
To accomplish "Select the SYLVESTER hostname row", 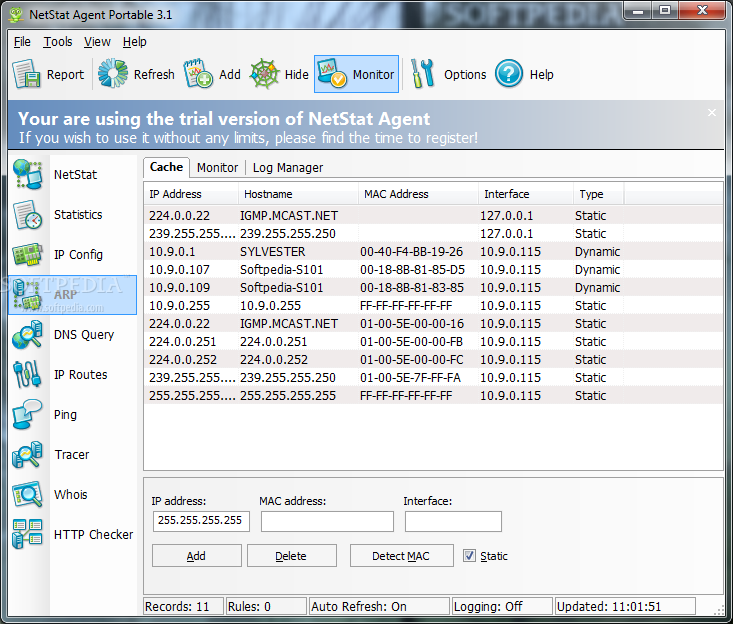I will coord(433,251).
